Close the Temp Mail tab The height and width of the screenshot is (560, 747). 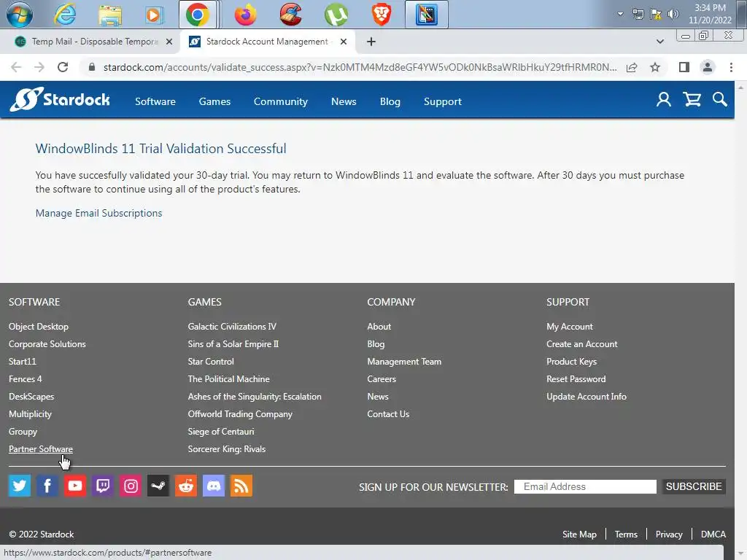pos(169,42)
